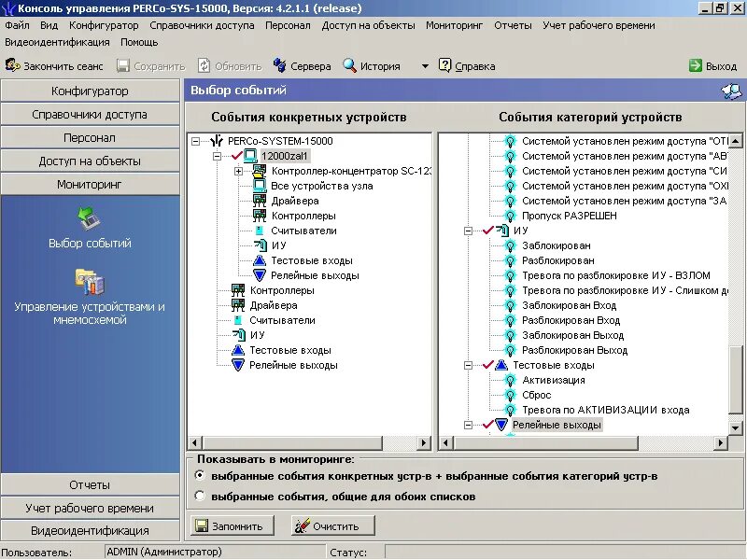
Task: Select 'Тревога по АКТИВИЗАЦИИ входа' event
Action: pos(605,410)
